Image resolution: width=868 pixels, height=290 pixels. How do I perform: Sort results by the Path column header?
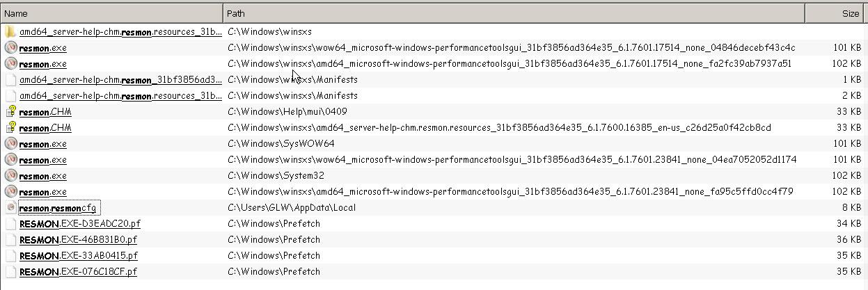(514, 13)
